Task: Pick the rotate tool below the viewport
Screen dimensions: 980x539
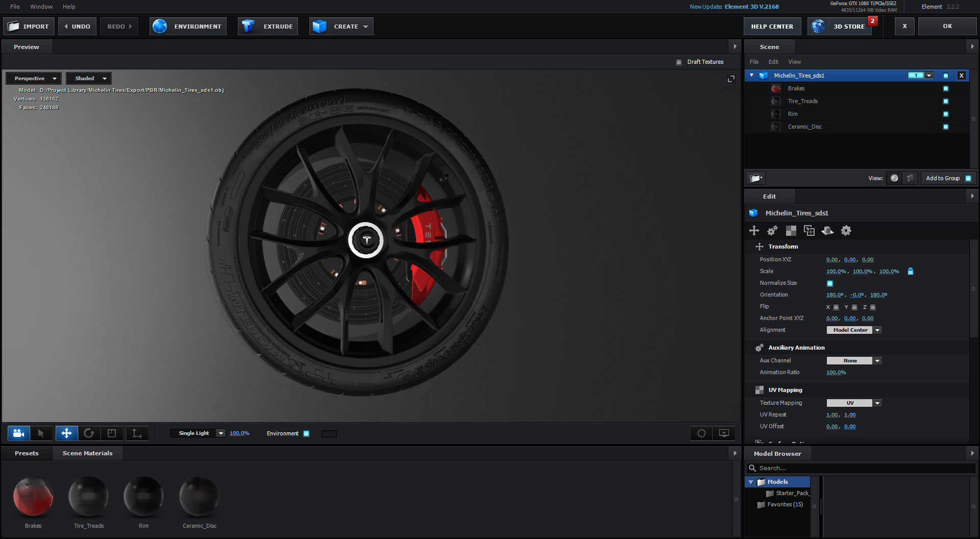Action: (89, 433)
